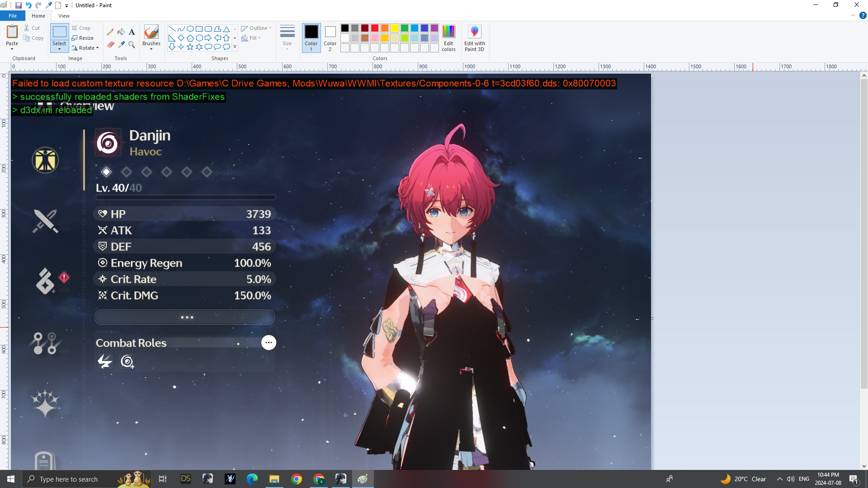The height and width of the screenshot is (488, 868).
Task: Select the Color picker eyedropper tool
Action: 121,44
